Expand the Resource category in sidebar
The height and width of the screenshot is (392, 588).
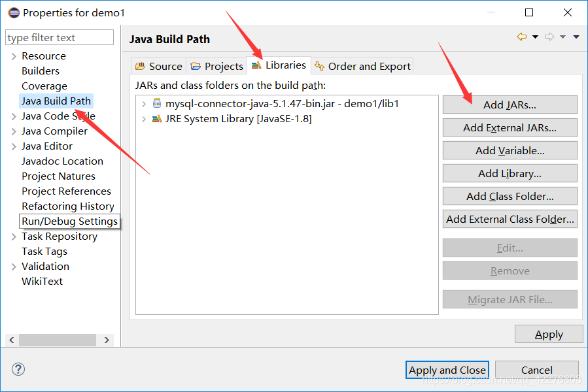[13, 56]
